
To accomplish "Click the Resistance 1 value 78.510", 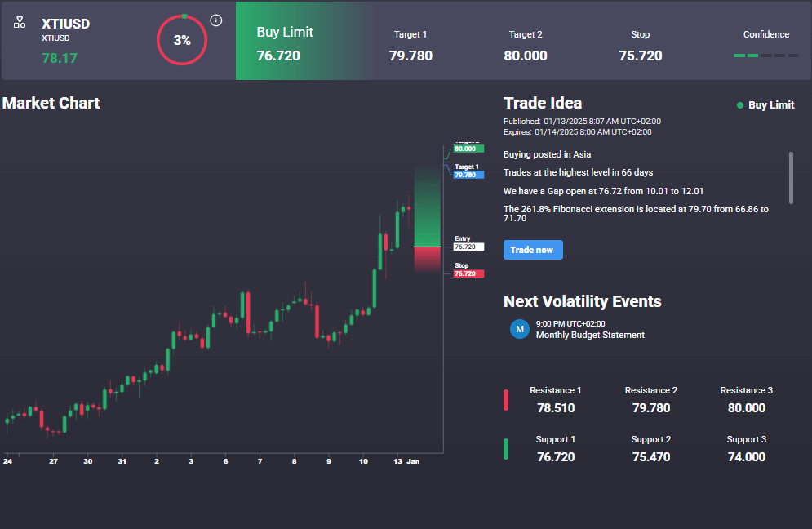I will pyautogui.click(x=556, y=408).
